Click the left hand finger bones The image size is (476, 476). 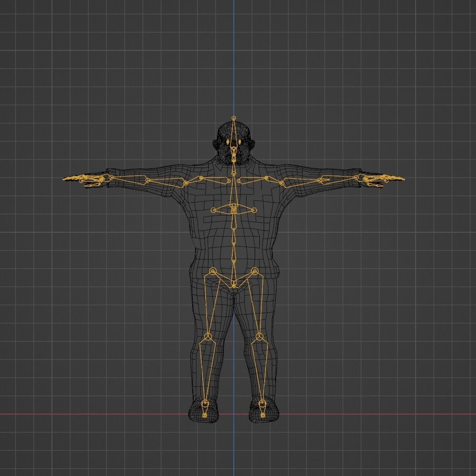(x=86, y=180)
